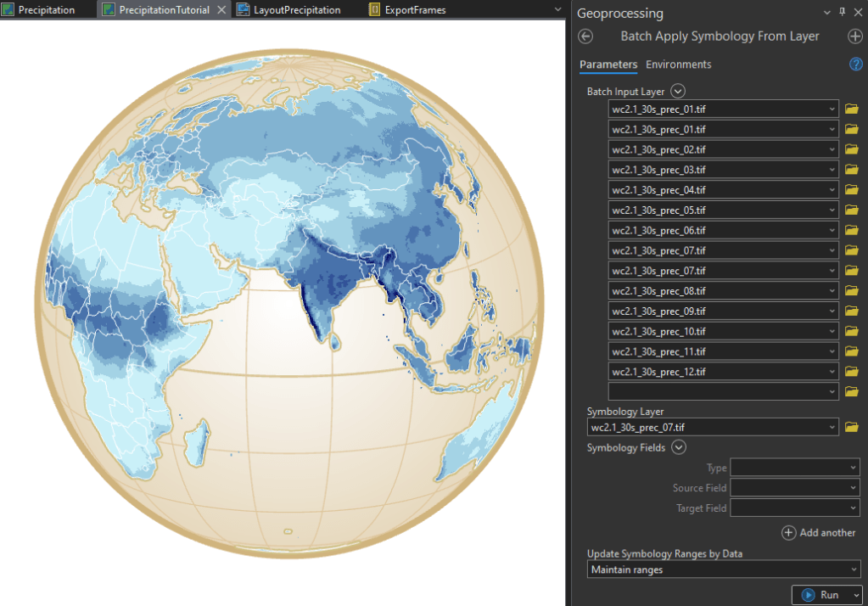868x606 pixels.
Task: Expand the Symbology Fields chevron
Action: (x=679, y=448)
